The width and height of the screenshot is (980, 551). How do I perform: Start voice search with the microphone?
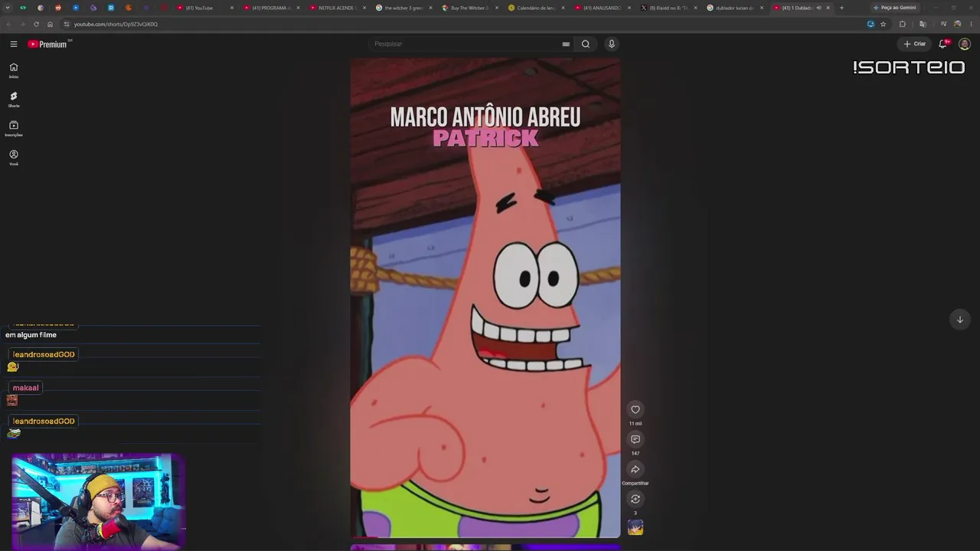point(611,44)
